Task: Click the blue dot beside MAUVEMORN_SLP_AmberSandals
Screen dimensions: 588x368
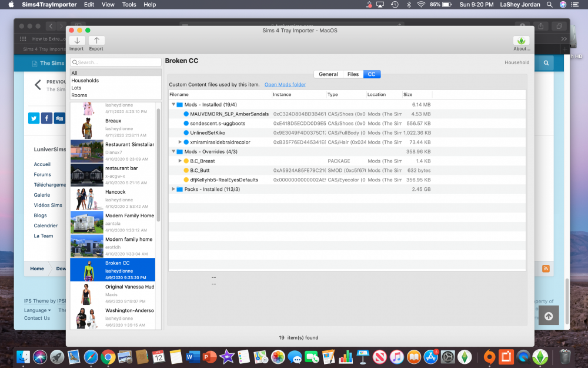Action: [186, 114]
